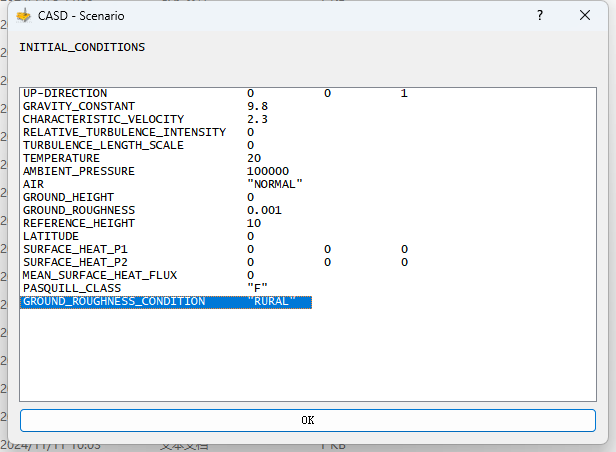Screen dimensions: 616x452
Task: Select the GRAVITY_CONSTANT row
Action: pos(78,106)
